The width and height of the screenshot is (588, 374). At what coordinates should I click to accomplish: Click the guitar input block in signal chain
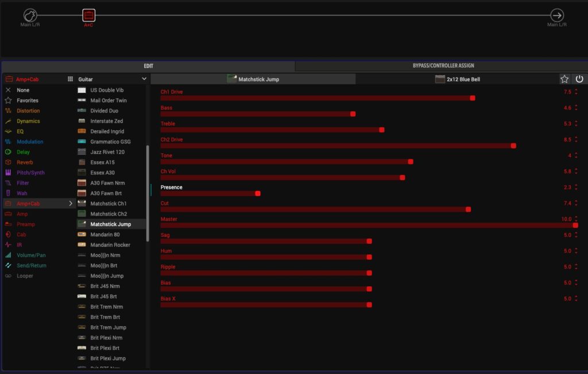coord(30,15)
